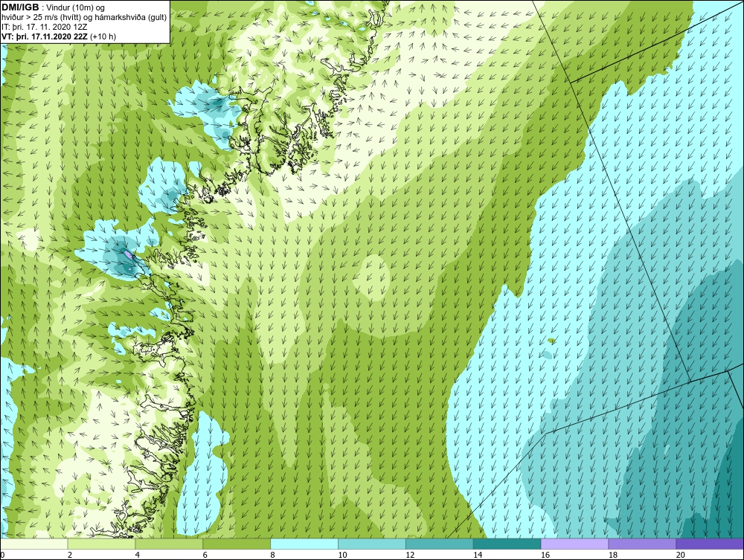Click the 4–6 m/s green legend swatch

click(169, 544)
